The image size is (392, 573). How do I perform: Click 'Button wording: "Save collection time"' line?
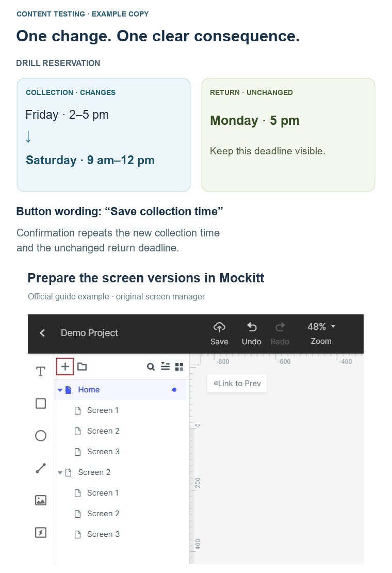(120, 212)
